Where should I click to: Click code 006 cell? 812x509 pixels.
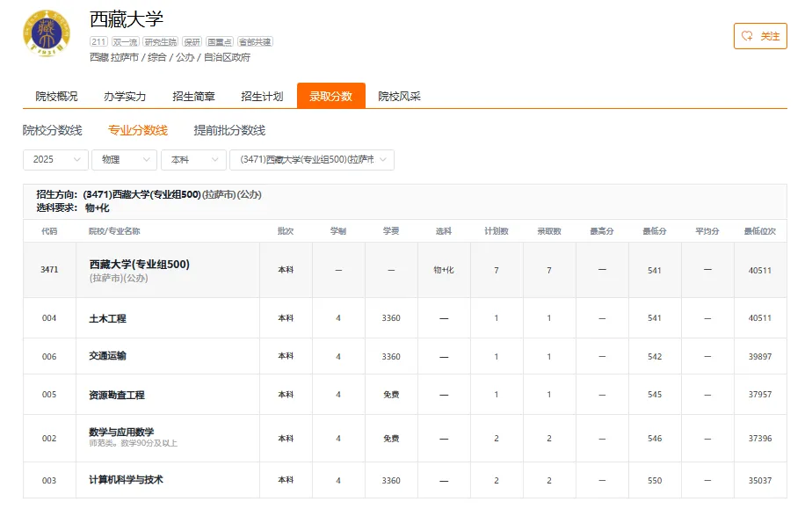tap(49, 357)
